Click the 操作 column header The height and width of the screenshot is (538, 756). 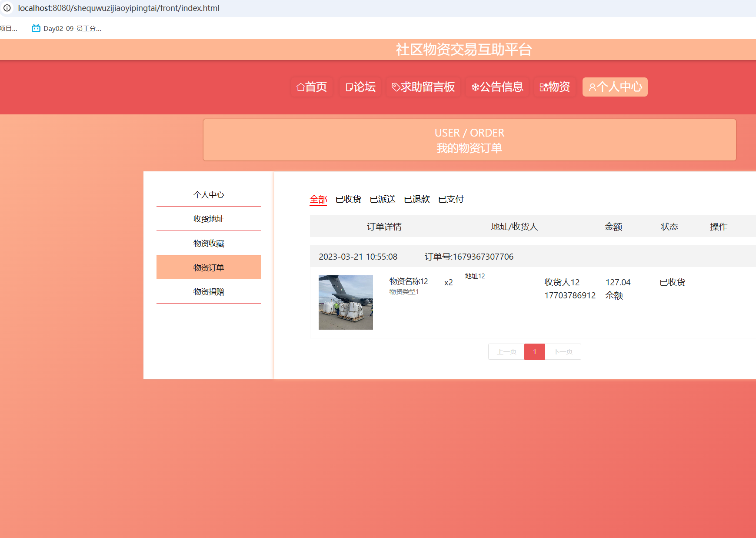[x=719, y=227]
